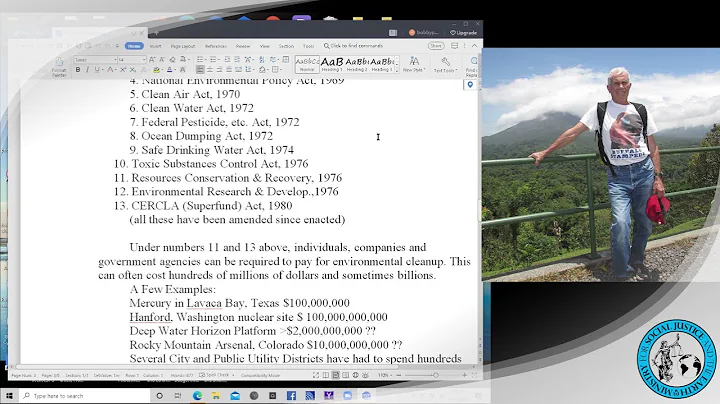This screenshot has height=404, width=720.
Task: Click the zoom slider handle
Action: 435,375
